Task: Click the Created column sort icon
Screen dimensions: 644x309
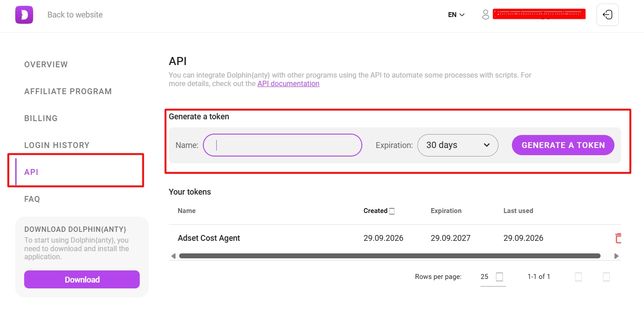Action: pyautogui.click(x=392, y=211)
